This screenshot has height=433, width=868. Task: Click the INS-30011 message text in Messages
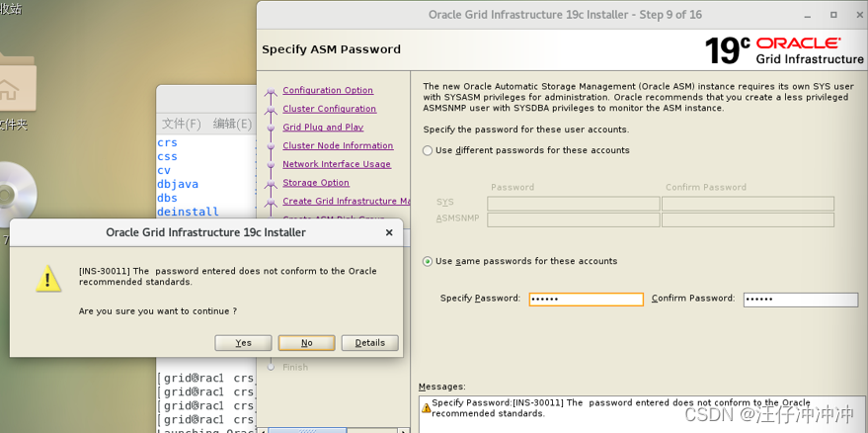click(x=620, y=408)
